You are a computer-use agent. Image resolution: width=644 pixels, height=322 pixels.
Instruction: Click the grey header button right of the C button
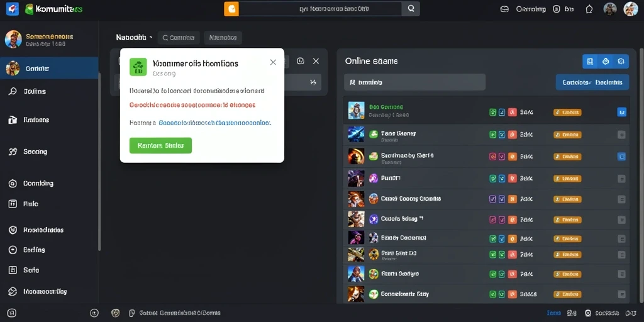[223, 38]
